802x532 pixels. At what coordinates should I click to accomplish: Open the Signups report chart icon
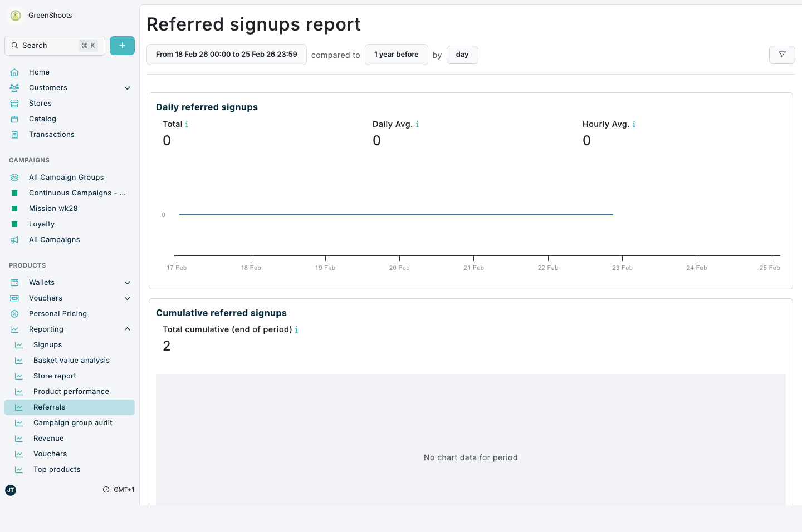(x=19, y=344)
